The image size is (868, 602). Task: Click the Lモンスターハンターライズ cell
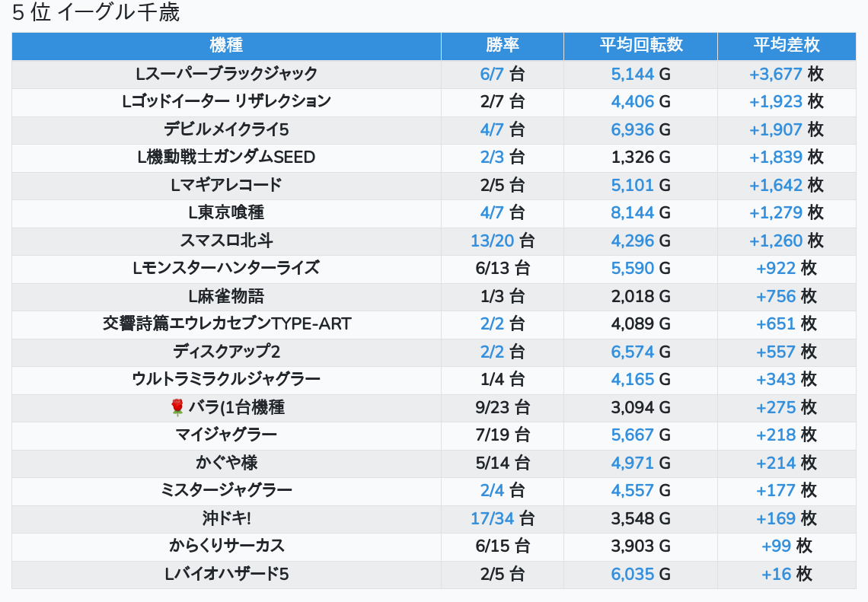(226, 269)
